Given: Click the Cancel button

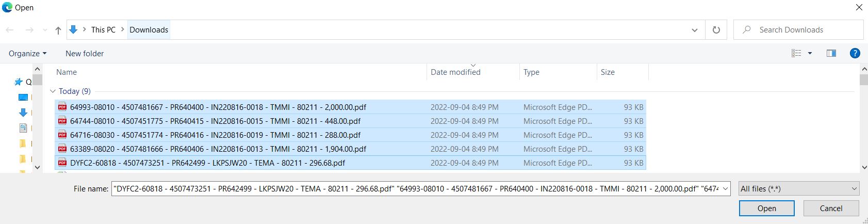Looking at the screenshot, I should click(831, 209).
